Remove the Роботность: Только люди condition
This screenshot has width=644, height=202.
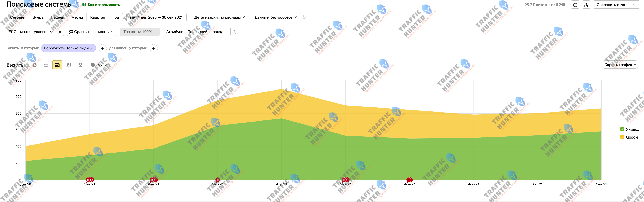coord(92,48)
